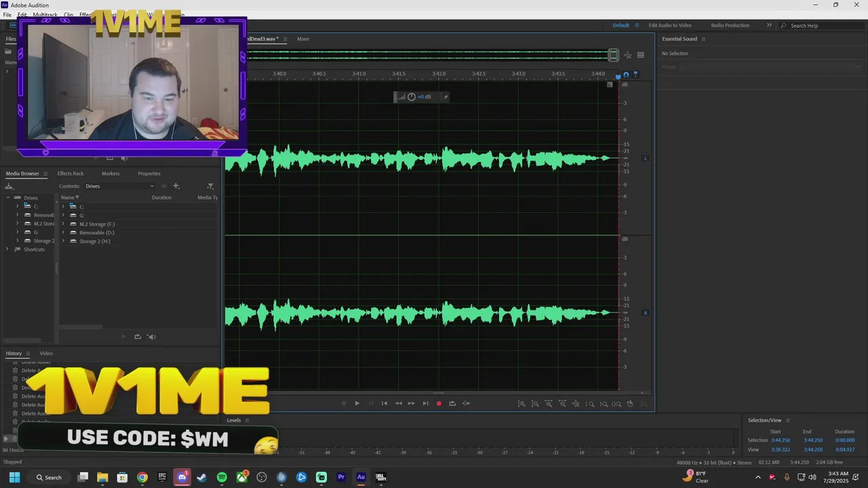The width and height of the screenshot is (868, 488).
Task: Switch to the Mixer tab
Action: point(303,39)
